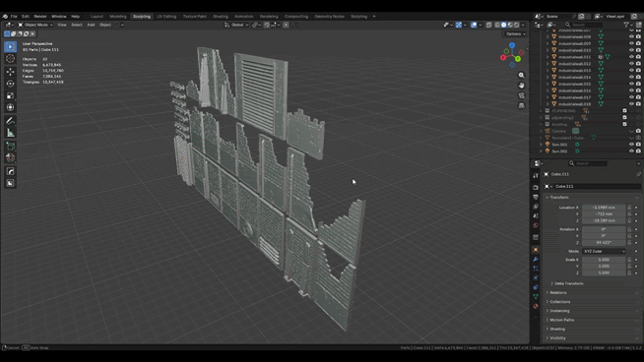Image resolution: width=644 pixels, height=362 pixels.
Task: Hide industrialwall.016 with its eye icon
Action: 631,90
